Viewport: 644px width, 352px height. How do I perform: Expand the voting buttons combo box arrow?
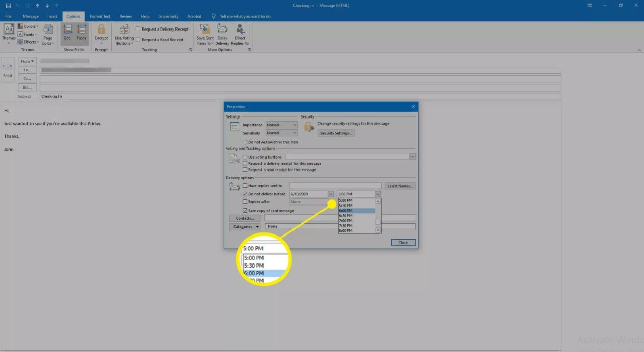pyautogui.click(x=413, y=157)
